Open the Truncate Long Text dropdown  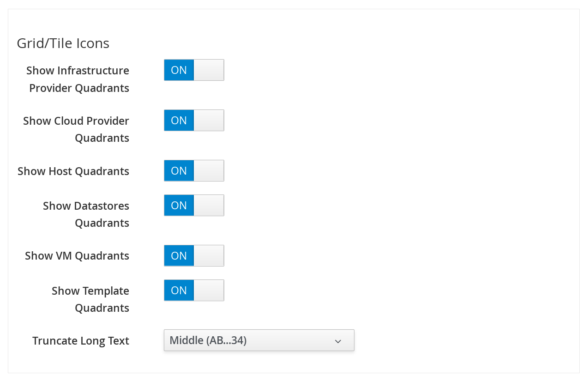coord(258,340)
